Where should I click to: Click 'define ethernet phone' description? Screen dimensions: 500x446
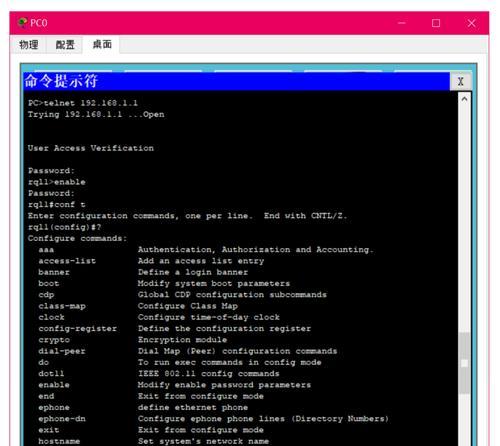(193, 408)
